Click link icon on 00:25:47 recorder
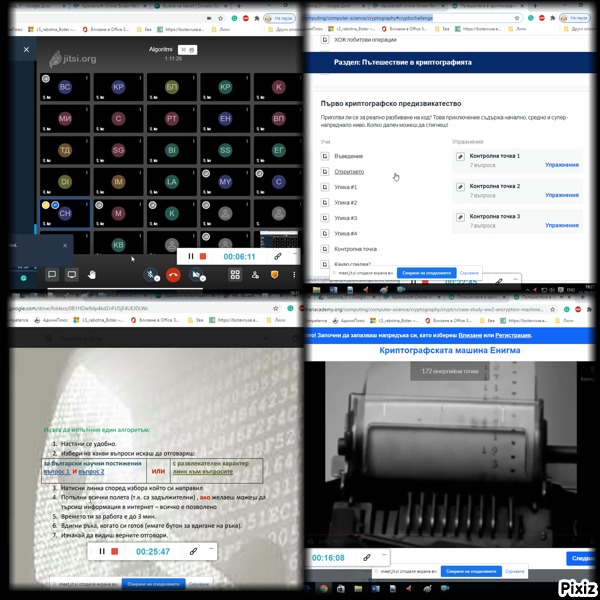Viewport: 600px width, 600px height. click(x=193, y=551)
